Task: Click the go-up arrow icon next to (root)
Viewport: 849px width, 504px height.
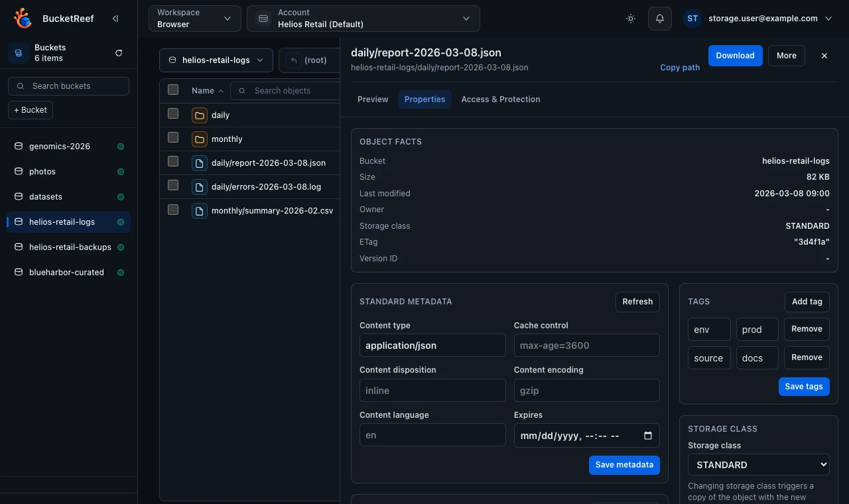Action: pos(293,60)
